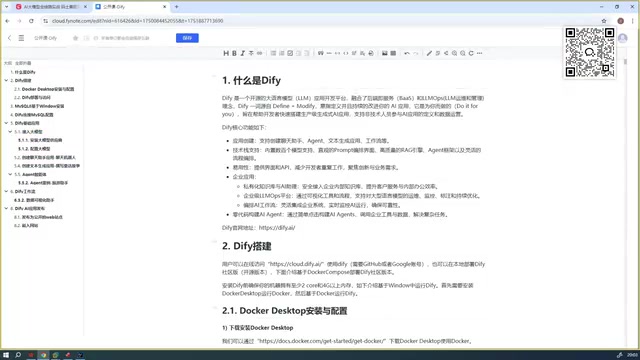Screen dimensions: 640x360
Task: Click the blue save button
Action: click(187, 38)
